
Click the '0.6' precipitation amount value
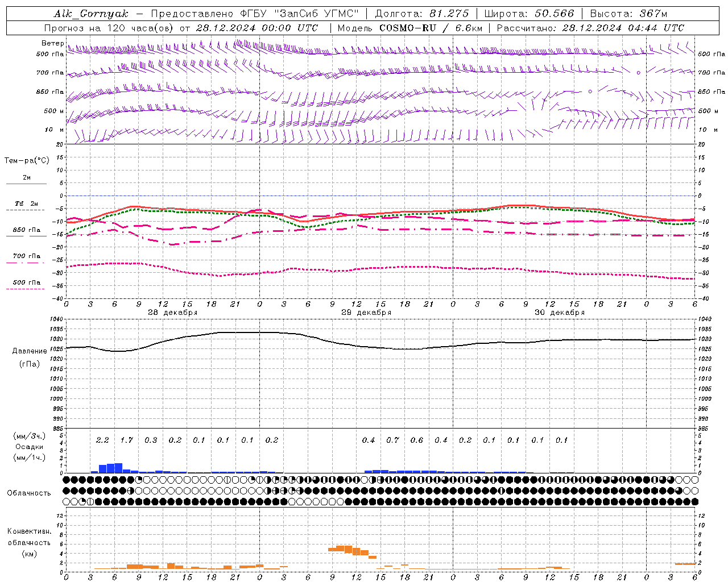pyautogui.click(x=417, y=440)
